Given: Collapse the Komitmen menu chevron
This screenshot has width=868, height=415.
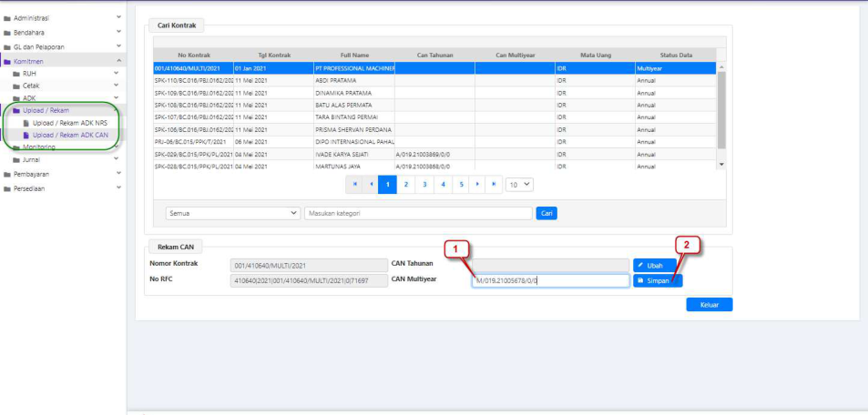Looking at the screenshot, I should [x=118, y=60].
